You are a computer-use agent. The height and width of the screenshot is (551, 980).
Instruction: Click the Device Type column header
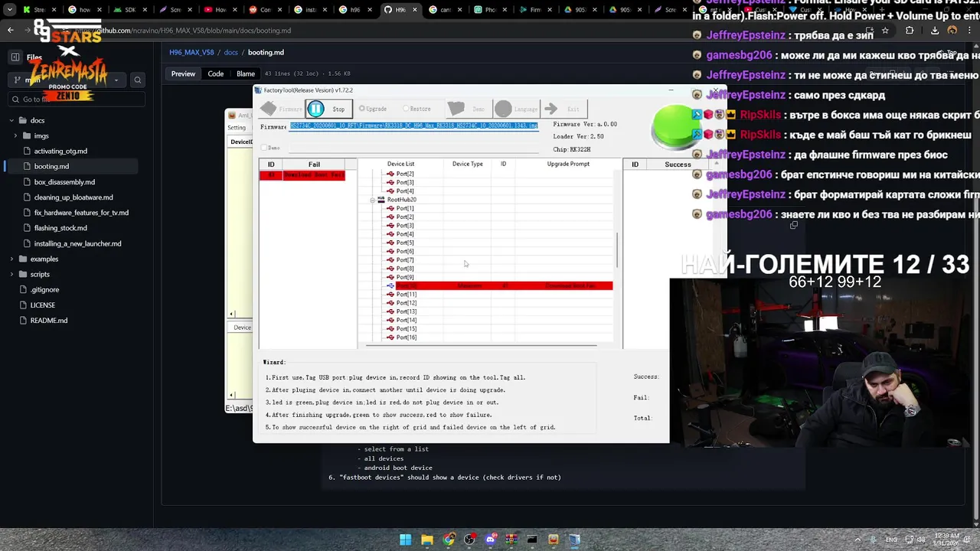pos(467,164)
